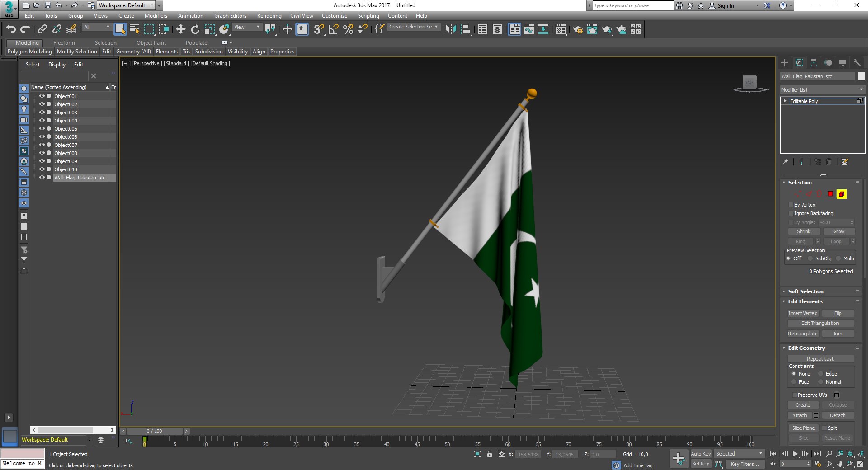The height and width of the screenshot is (470, 868).
Task: Click the Select and Link icon
Action: pos(42,29)
